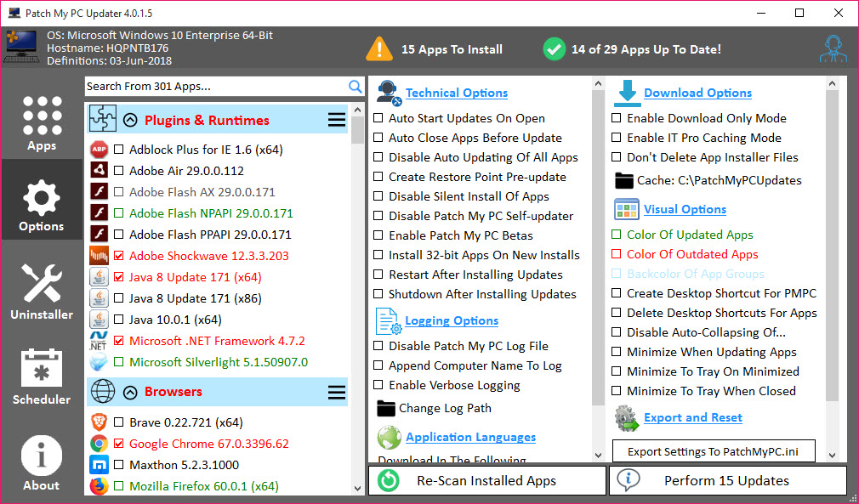This screenshot has width=859, height=504.
Task: Enable Minimize To Tray When Closed
Action: (617, 391)
